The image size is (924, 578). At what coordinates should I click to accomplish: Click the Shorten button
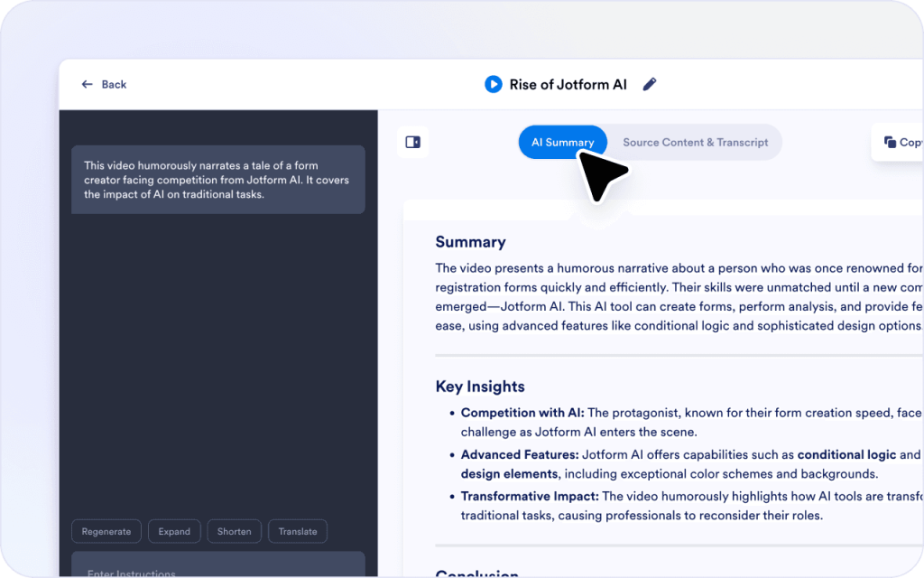click(x=234, y=531)
